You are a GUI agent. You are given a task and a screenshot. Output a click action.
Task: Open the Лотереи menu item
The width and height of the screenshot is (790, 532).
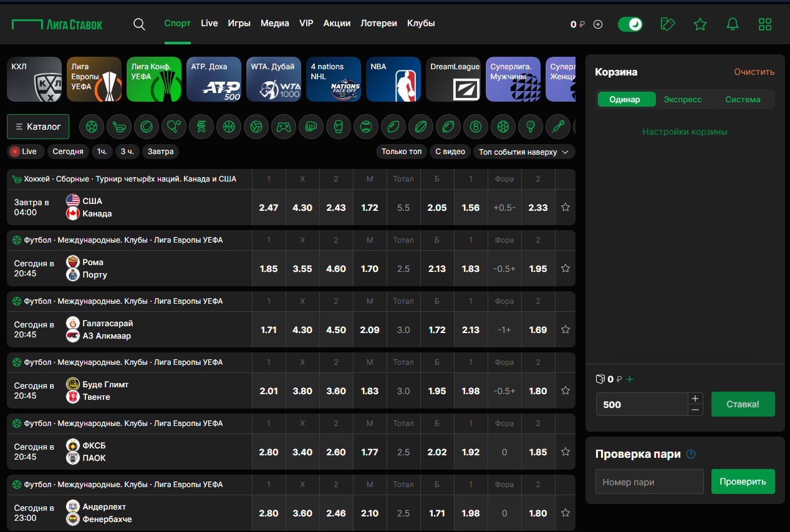pos(378,23)
